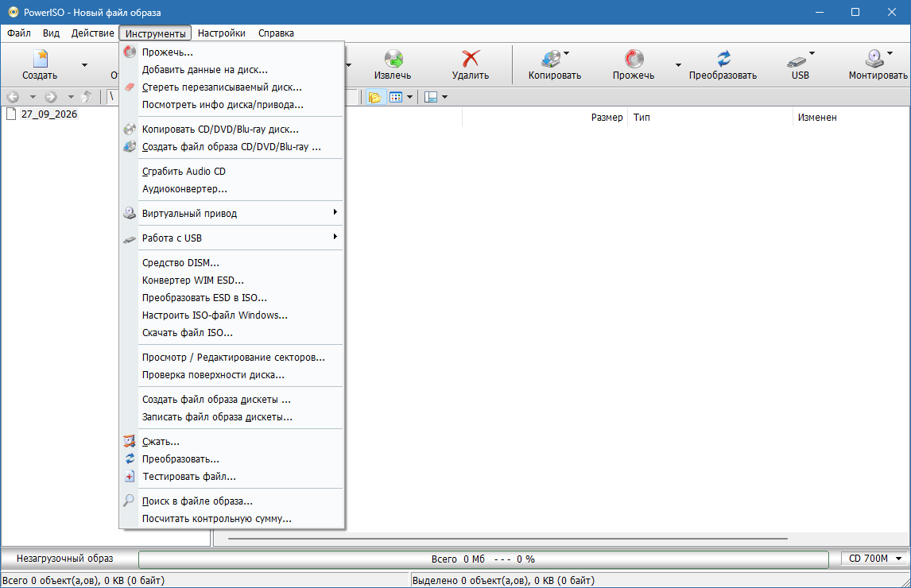
Task: Click the red X Удалить icon
Action: point(470,59)
